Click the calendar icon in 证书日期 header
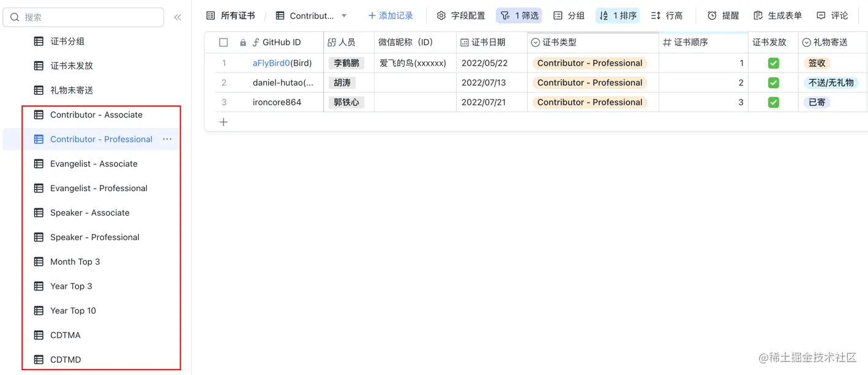This screenshot has height=375, width=868. click(x=465, y=42)
